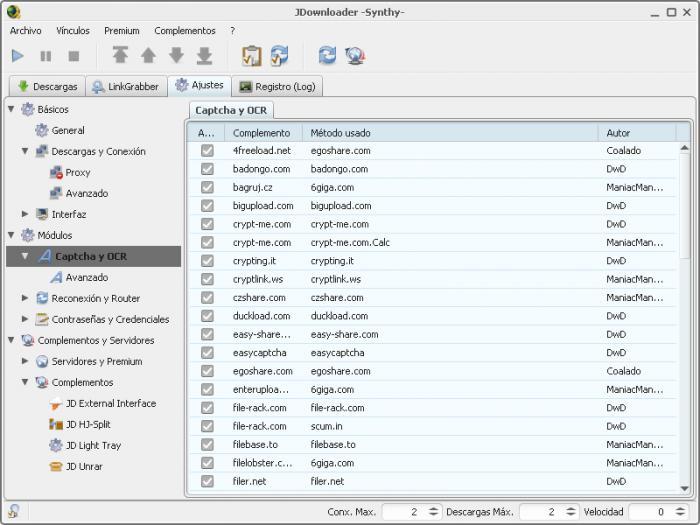Collapse the Complementos y Servidores section

[11, 340]
